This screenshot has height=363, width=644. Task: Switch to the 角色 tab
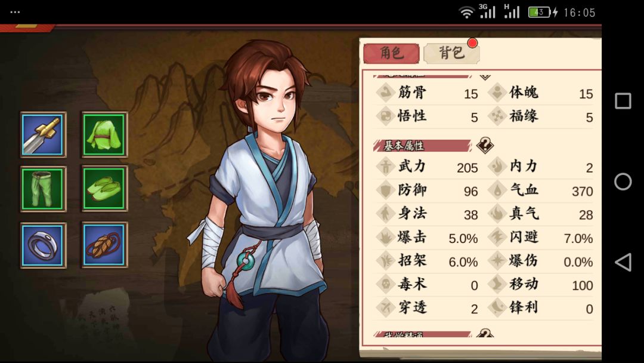click(391, 53)
